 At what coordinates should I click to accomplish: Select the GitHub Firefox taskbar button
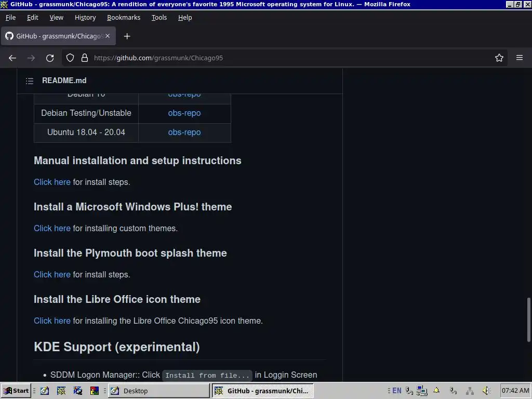pos(262,391)
